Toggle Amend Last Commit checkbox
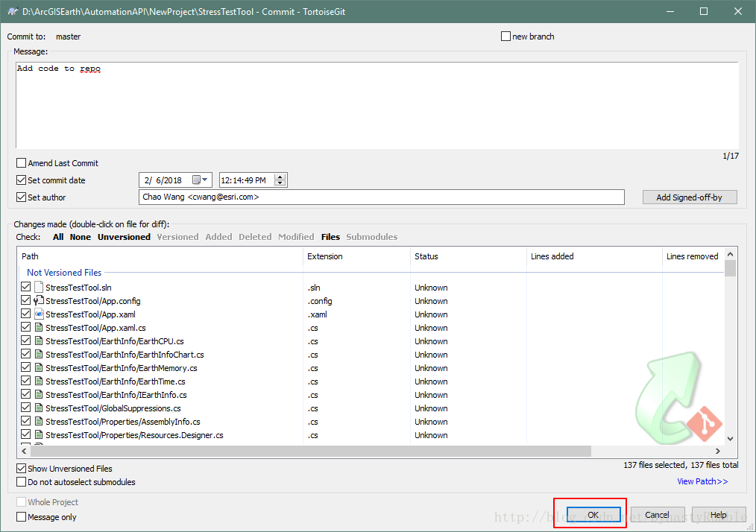Screen dimensions: 756x532 pyautogui.click(x=21, y=163)
